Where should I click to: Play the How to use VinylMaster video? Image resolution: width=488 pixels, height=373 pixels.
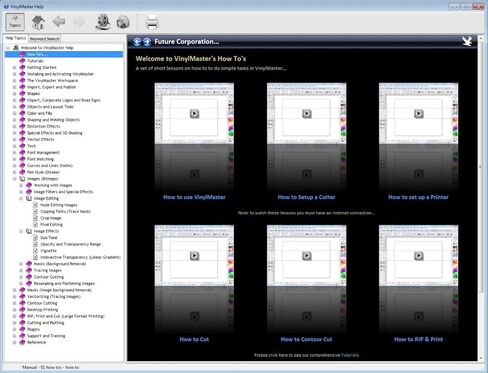[194, 114]
